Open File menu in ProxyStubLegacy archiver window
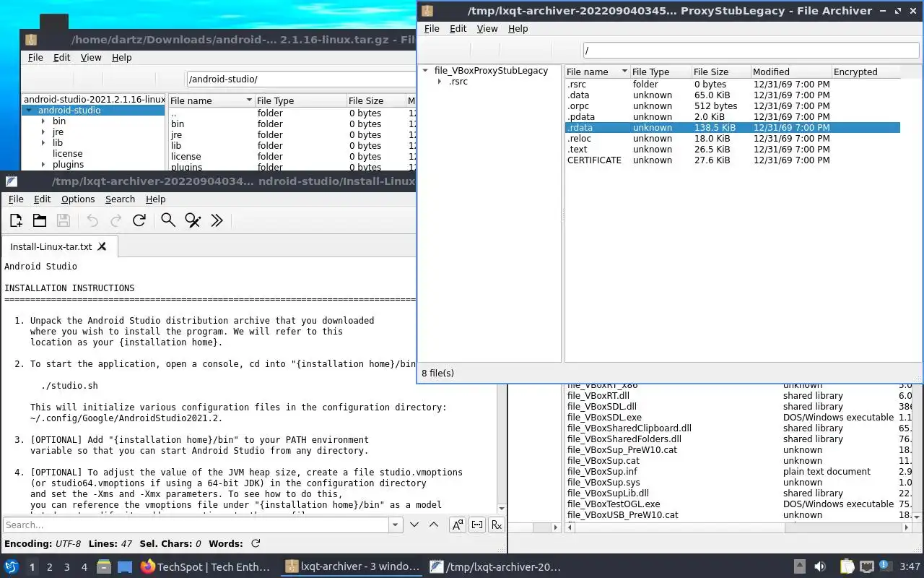This screenshot has height=578, width=924. click(x=432, y=29)
